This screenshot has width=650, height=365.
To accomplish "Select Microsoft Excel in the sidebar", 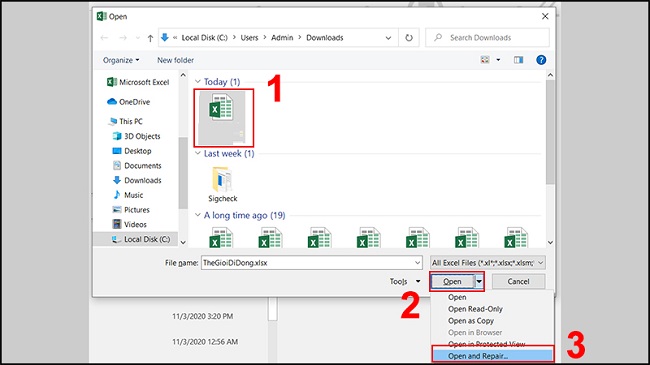I will [138, 82].
